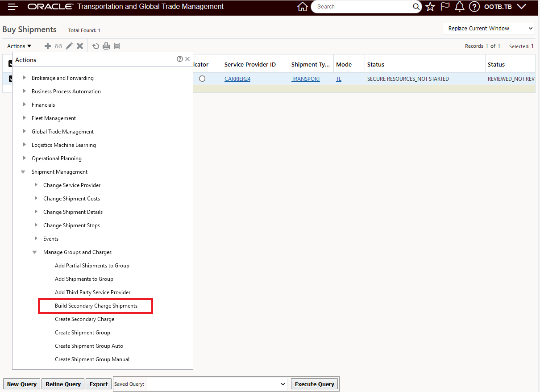Expand Change Shipment Costs node
Screen dimensions: 540x392
(x=36, y=198)
